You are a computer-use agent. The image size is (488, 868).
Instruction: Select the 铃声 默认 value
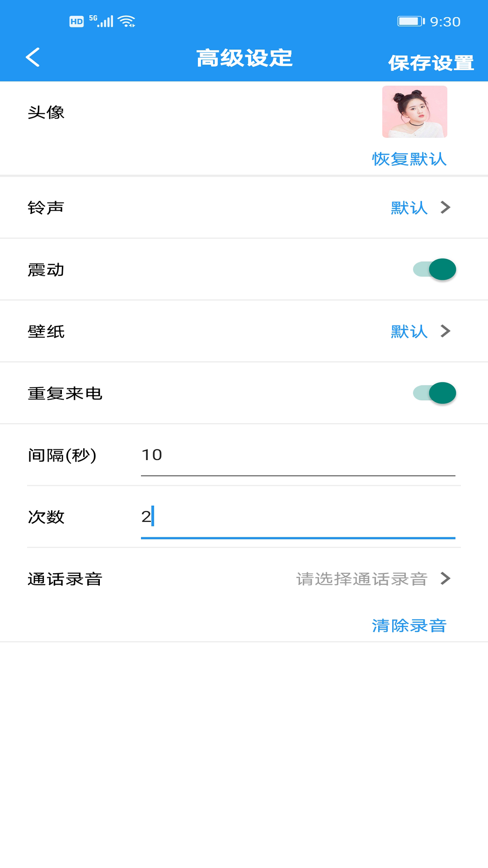pos(409,208)
